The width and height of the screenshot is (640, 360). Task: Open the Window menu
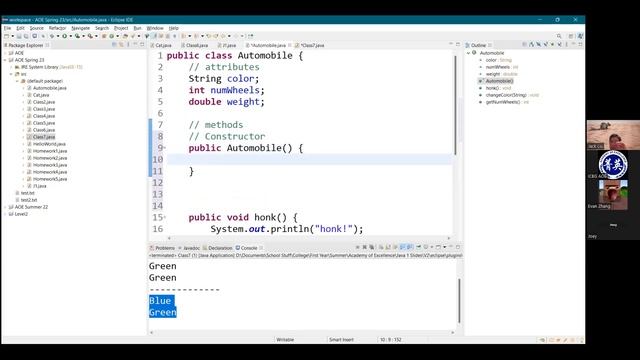(155, 28)
